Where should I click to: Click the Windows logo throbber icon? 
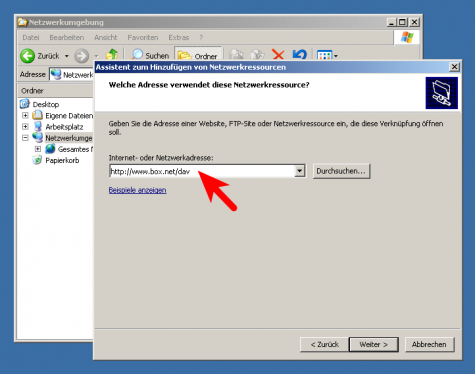click(x=407, y=37)
